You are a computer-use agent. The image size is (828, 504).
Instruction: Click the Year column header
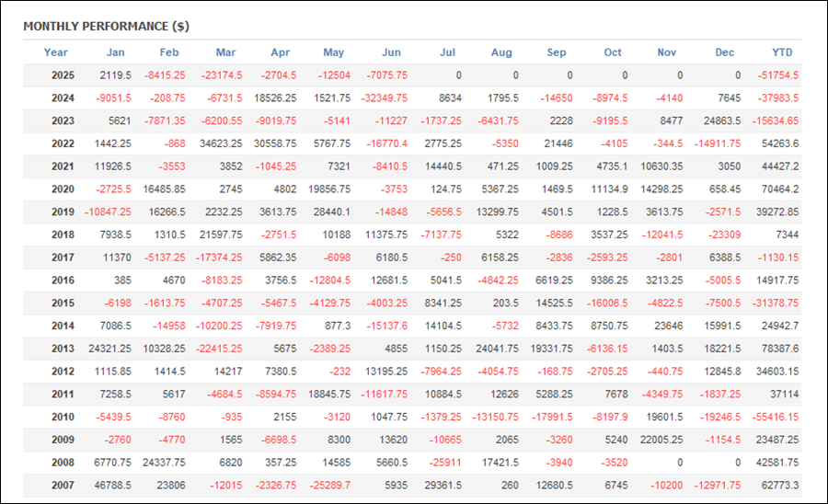[55, 52]
